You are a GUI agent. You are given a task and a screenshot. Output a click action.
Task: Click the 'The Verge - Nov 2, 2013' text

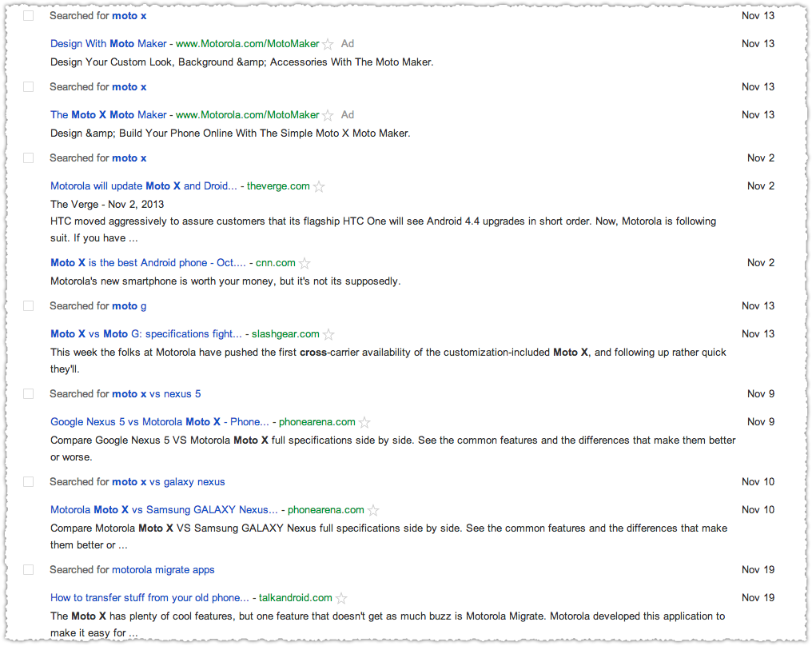[107, 204]
